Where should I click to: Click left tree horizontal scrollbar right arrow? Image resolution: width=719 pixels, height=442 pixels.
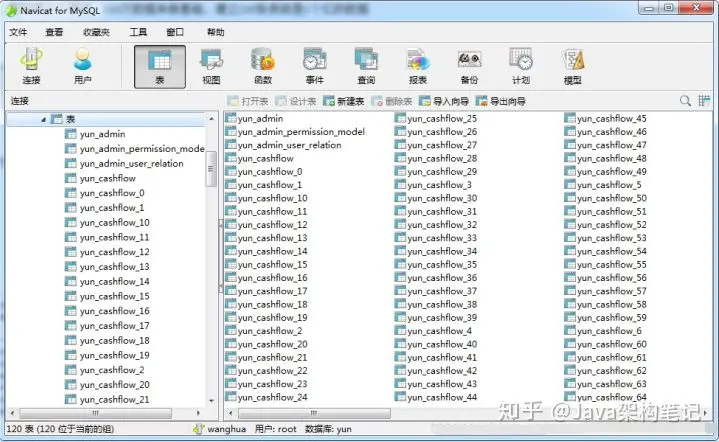click(x=198, y=413)
